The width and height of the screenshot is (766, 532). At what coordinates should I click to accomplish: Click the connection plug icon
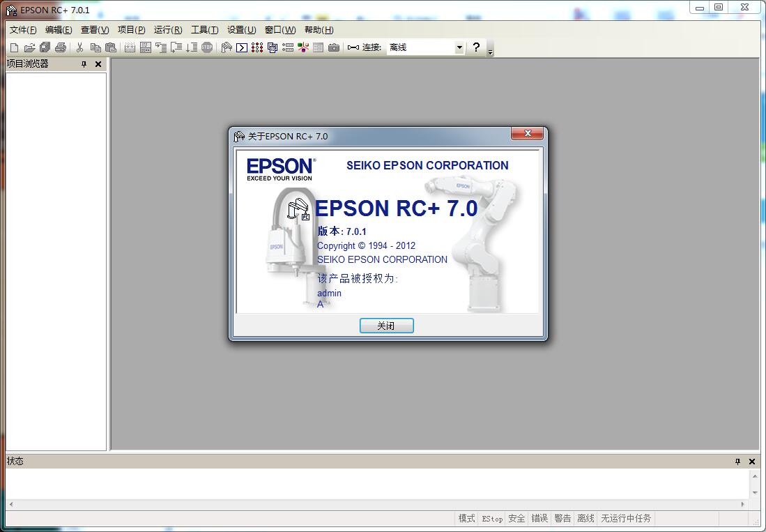pyautogui.click(x=353, y=47)
